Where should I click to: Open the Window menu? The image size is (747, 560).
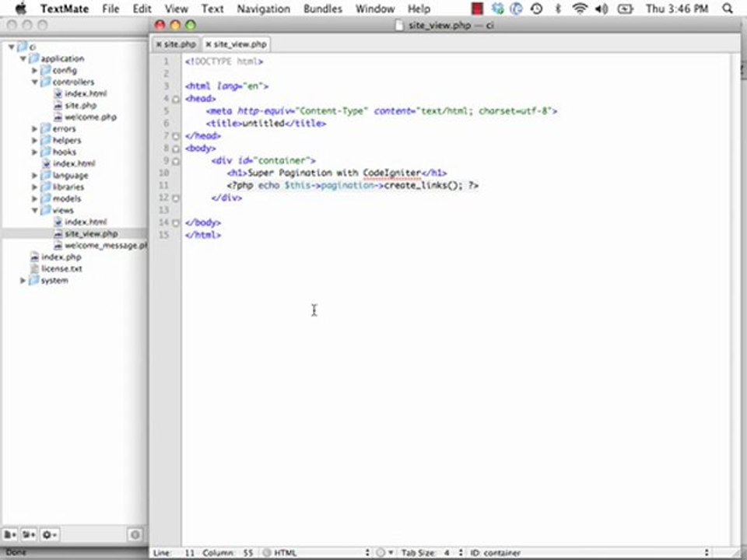[x=375, y=9]
